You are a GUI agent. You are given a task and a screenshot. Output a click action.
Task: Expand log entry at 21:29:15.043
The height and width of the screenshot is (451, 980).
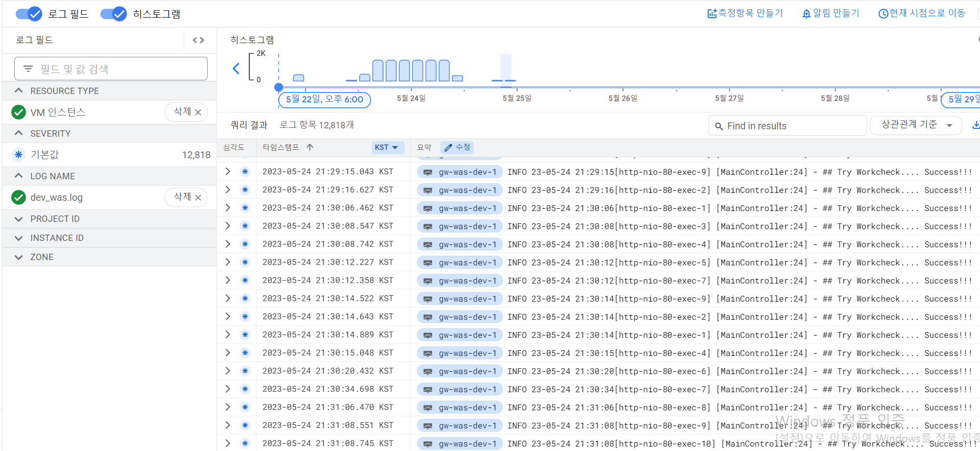point(228,171)
